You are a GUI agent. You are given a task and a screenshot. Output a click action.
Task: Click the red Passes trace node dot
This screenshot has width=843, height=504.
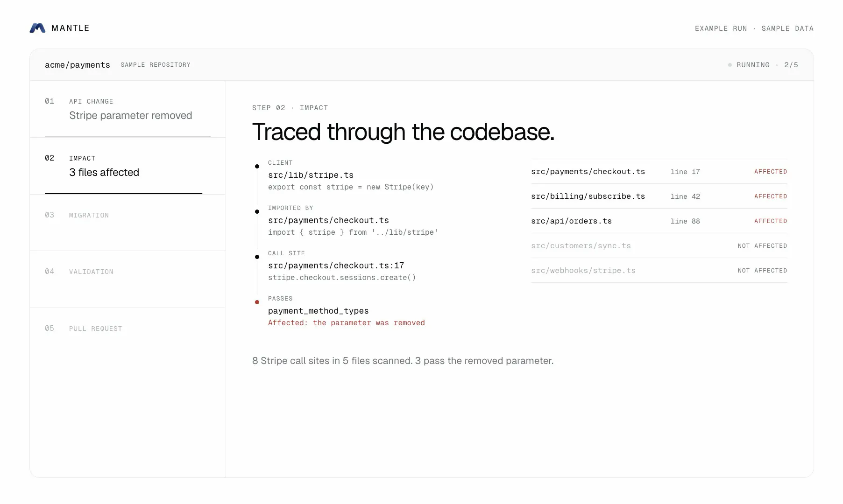click(257, 302)
